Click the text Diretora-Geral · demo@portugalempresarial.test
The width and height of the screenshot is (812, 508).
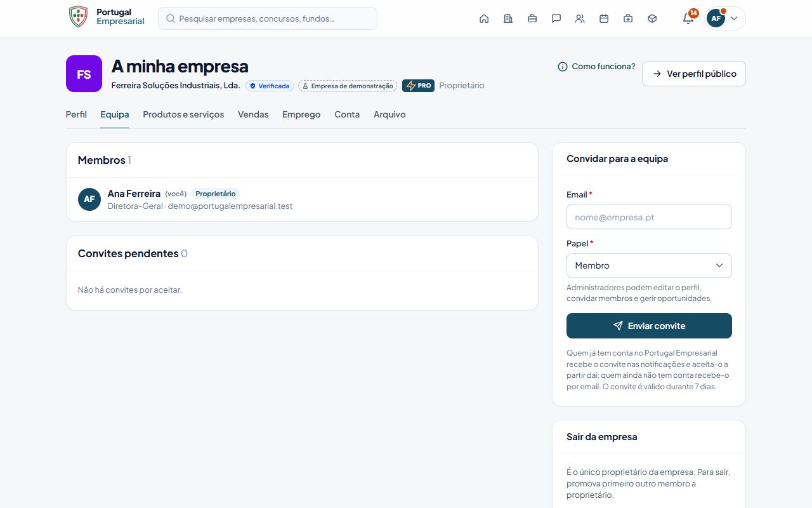[x=200, y=206]
